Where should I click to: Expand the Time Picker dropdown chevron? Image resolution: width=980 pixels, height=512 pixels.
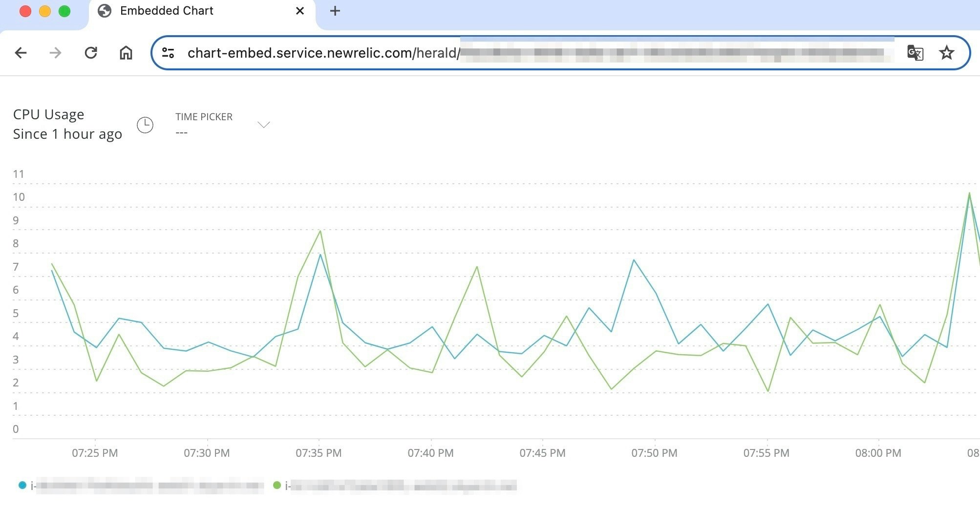pyautogui.click(x=264, y=125)
